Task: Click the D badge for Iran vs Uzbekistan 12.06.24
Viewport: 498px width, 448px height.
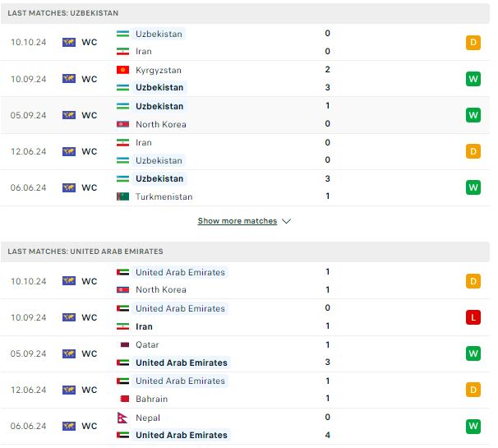Action: coord(473,151)
